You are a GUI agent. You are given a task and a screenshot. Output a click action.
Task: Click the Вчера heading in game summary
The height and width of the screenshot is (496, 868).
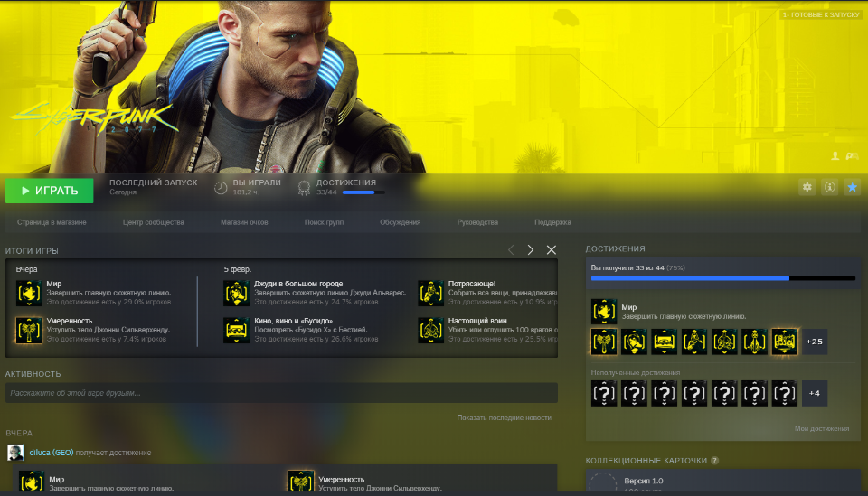point(26,269)
